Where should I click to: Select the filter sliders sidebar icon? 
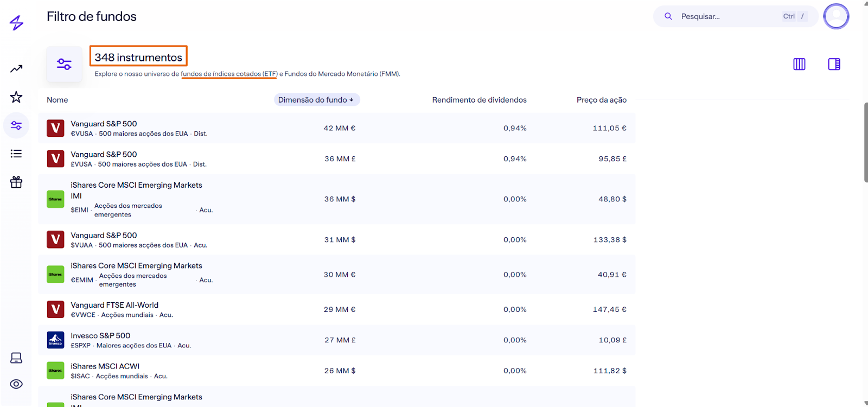tap(16, 125)
